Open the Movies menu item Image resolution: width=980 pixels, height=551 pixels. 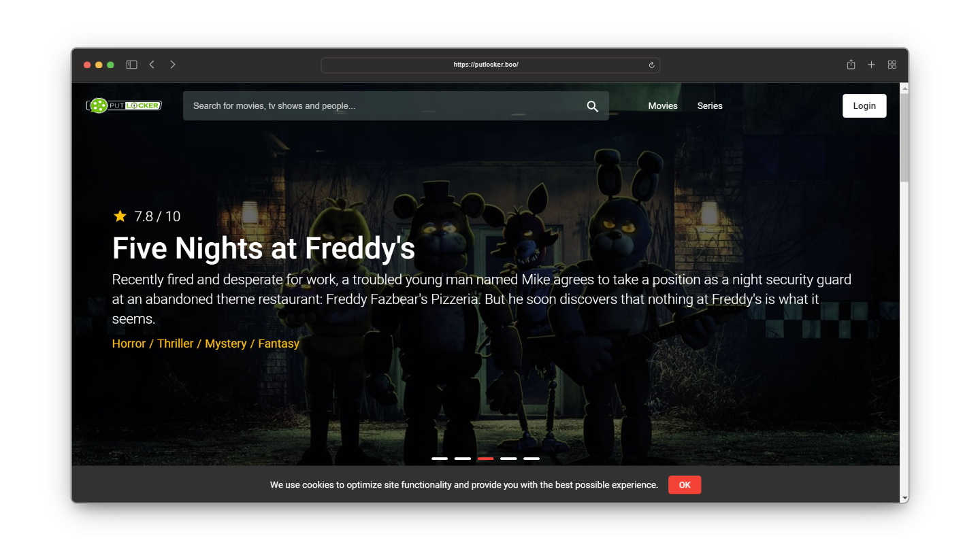click(663, 105)
